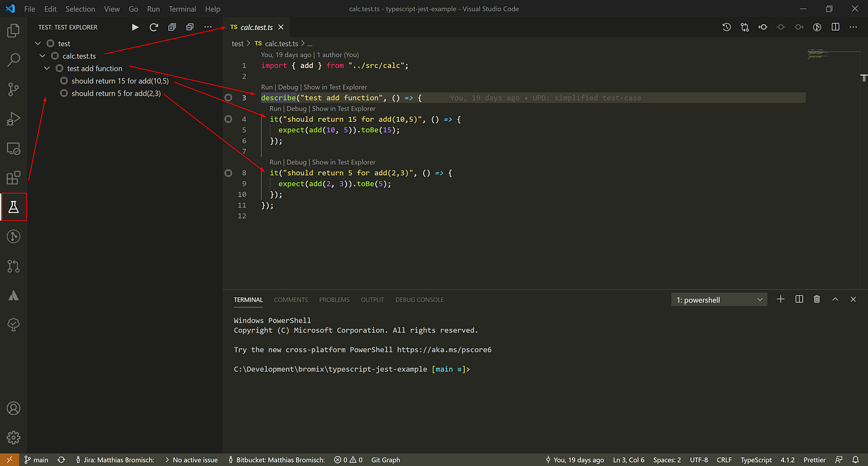The width and height of the screenshot is (868, 466).
Task: Run the test via the gutter circle on line 4
Action: coord(228,119)
